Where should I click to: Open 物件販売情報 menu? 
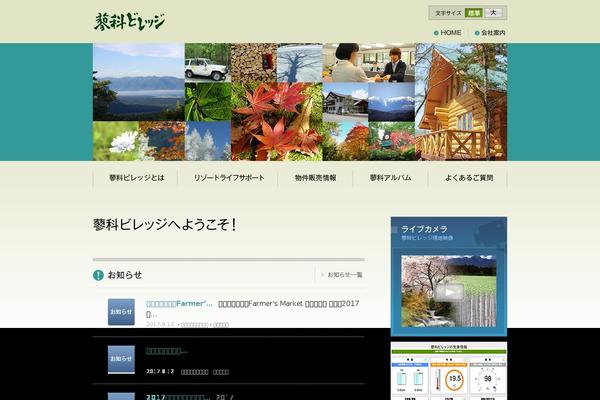(x=315, y=178)
